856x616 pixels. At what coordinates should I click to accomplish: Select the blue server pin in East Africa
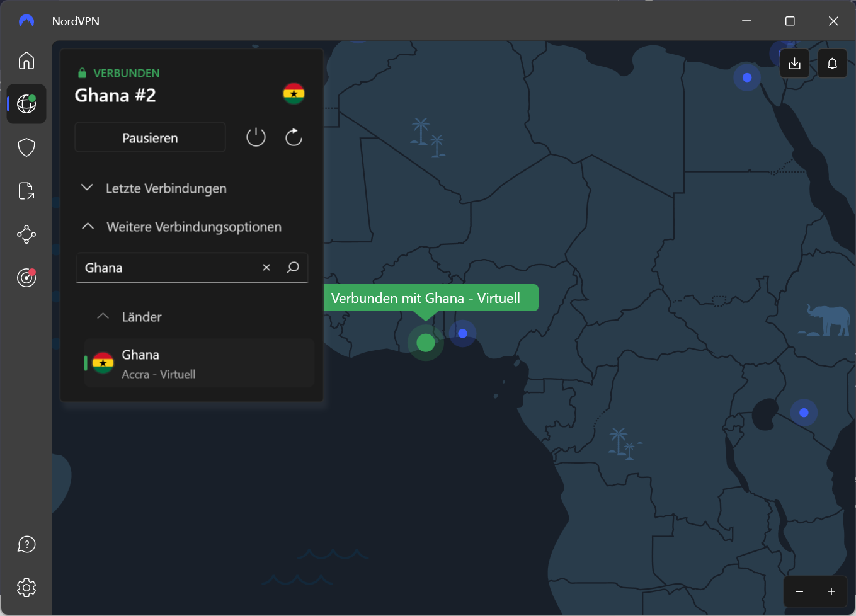click(804, 413)
